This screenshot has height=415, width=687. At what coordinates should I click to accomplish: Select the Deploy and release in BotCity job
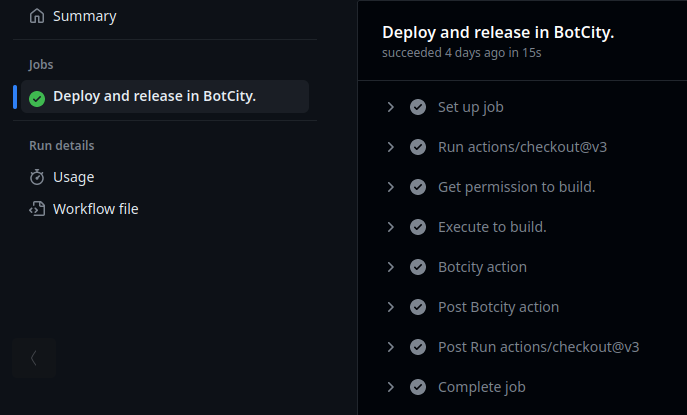pos(165,96)
